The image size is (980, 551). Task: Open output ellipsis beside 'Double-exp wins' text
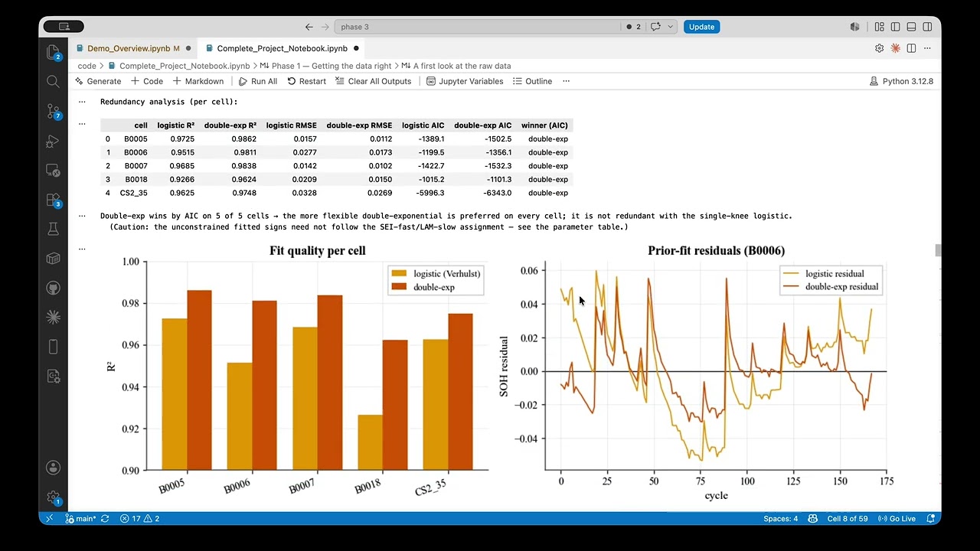[82, 216]
